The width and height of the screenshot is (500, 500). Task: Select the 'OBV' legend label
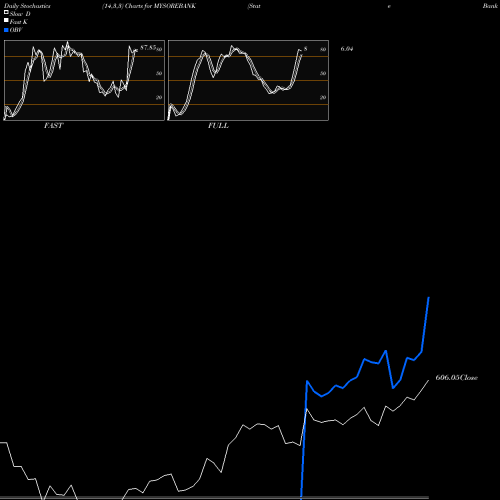(16, 30)
